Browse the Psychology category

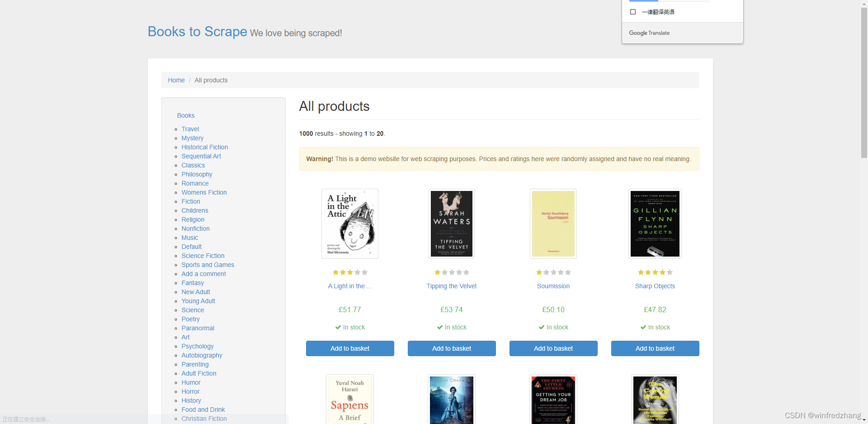(198, 346)
